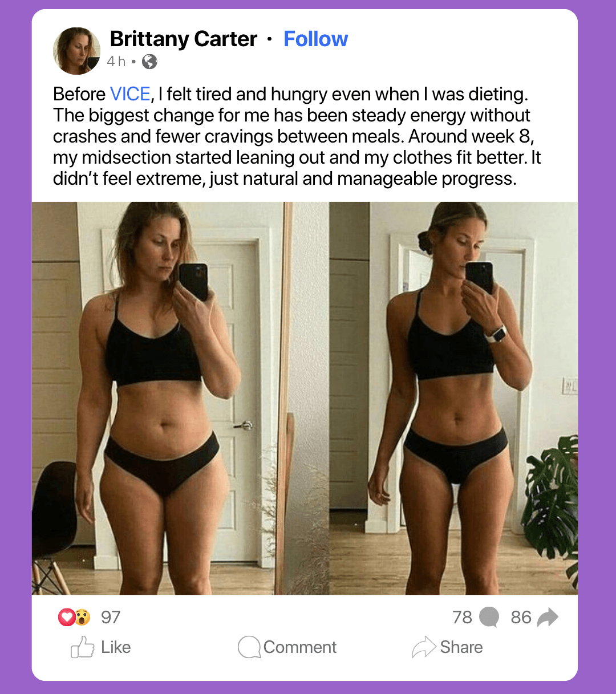Click the gray speech bubble beside 78
This screenshot has height=694, width=616.
[x=489, y=617]
